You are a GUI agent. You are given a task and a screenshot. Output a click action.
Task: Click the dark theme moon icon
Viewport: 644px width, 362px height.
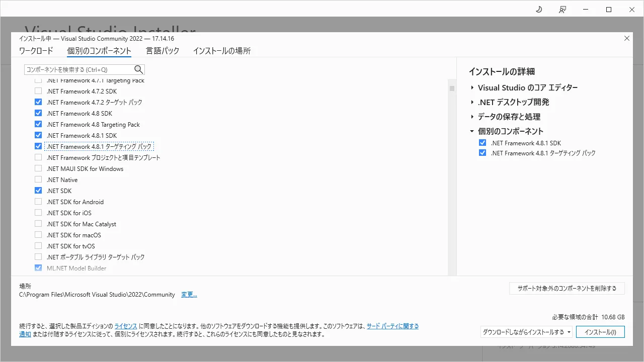tap(539, 10)
